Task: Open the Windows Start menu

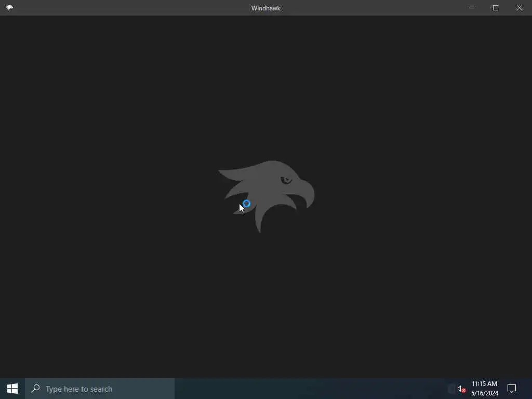Action: coord(12,389)
